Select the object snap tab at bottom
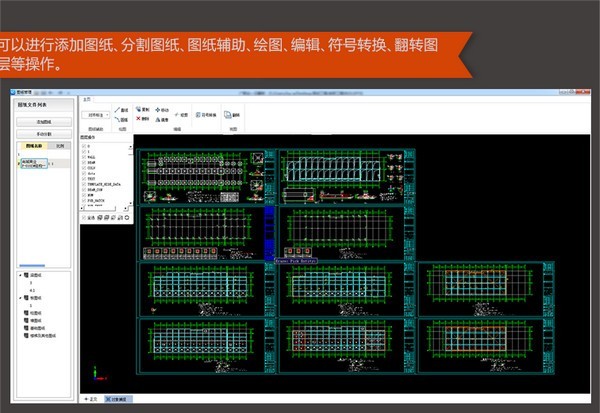This screenshot has height=413, width=600. (x=118, y=399)
